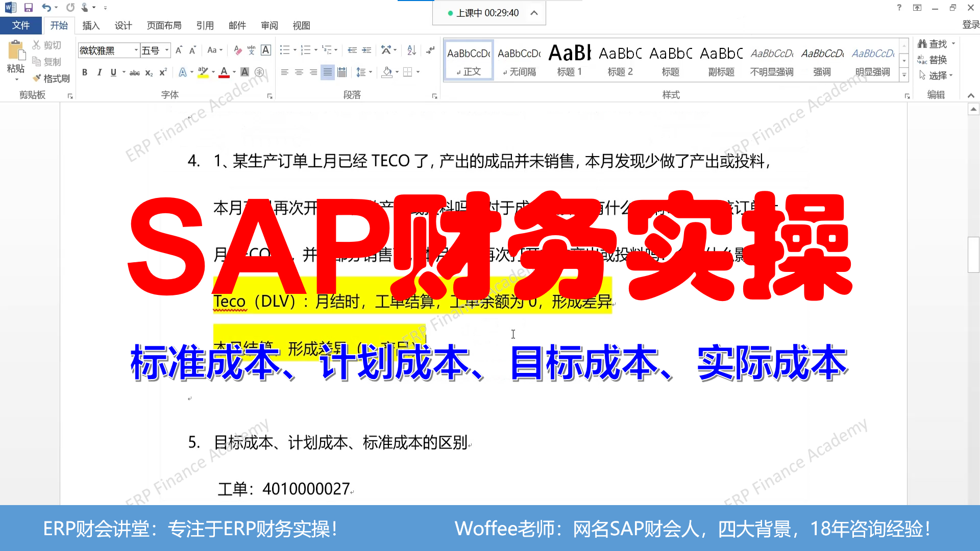
Task: Switch to the 插入 ribbon tab
Action: click(x=91, y=26)
